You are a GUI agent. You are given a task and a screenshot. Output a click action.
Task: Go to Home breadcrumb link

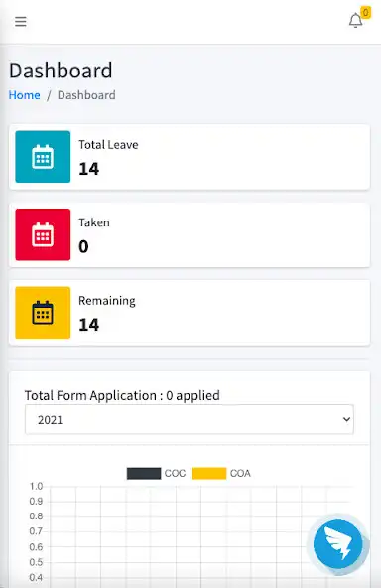point(25,95)
